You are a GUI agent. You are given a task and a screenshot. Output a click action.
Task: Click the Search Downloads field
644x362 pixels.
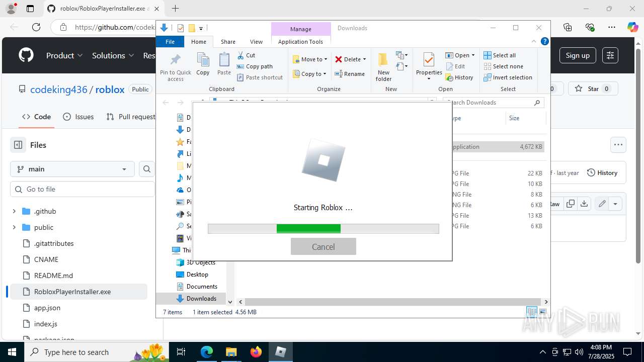point(493,103)
